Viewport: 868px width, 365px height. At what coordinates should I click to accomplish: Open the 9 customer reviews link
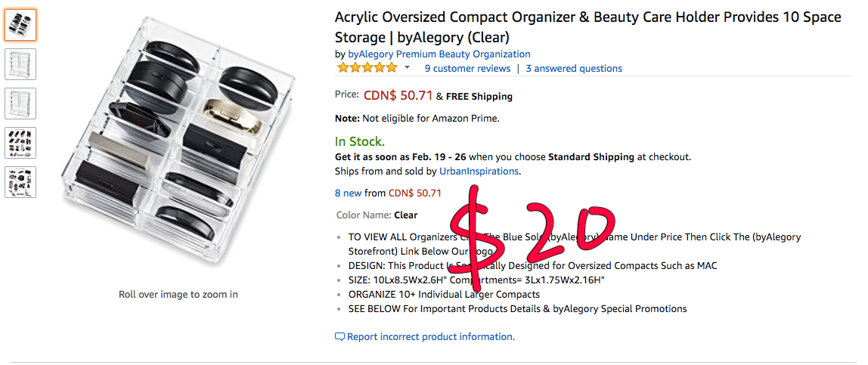pyautogui.click(x=467, y=69)
